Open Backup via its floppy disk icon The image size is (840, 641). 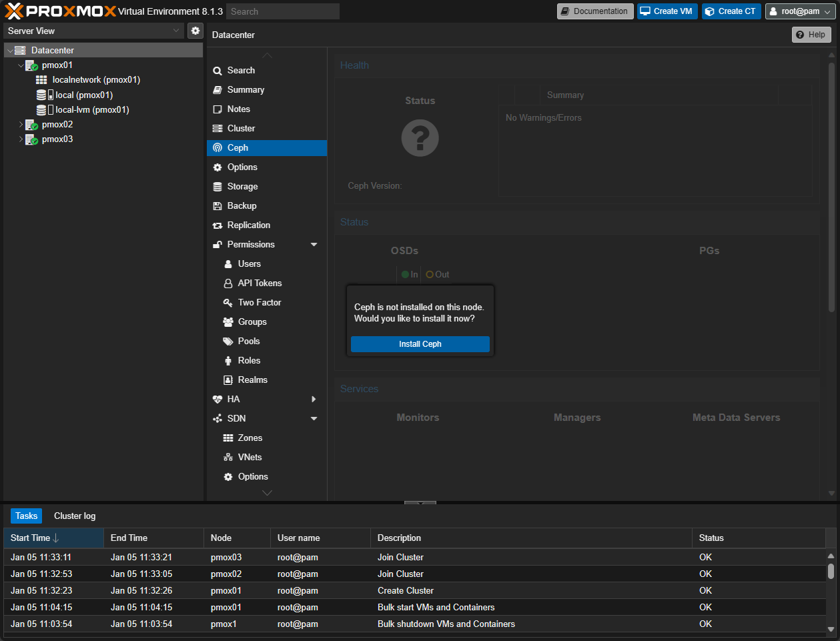click(218, 206)
